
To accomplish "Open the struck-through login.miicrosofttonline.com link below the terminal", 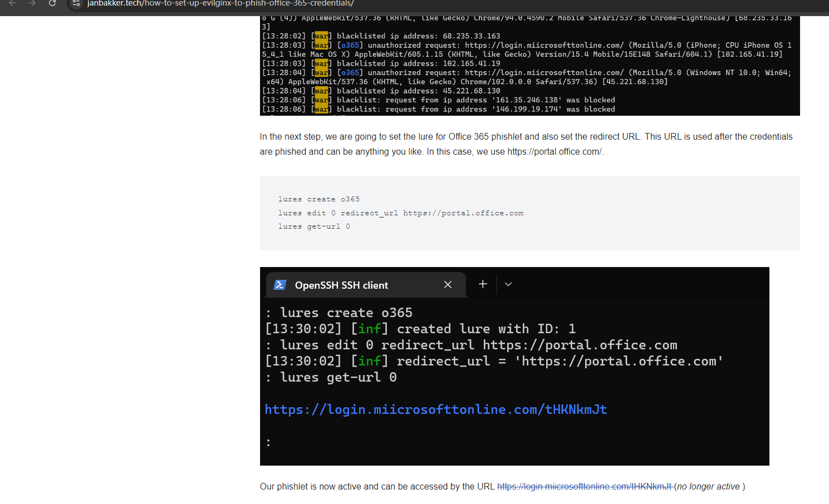I will pos(584,487).
